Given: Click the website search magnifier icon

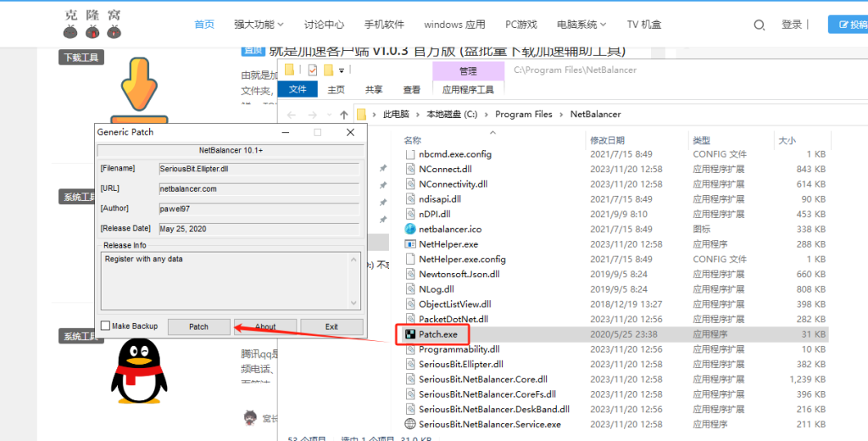Looking at the screenshot, I should tap(759, 25).
